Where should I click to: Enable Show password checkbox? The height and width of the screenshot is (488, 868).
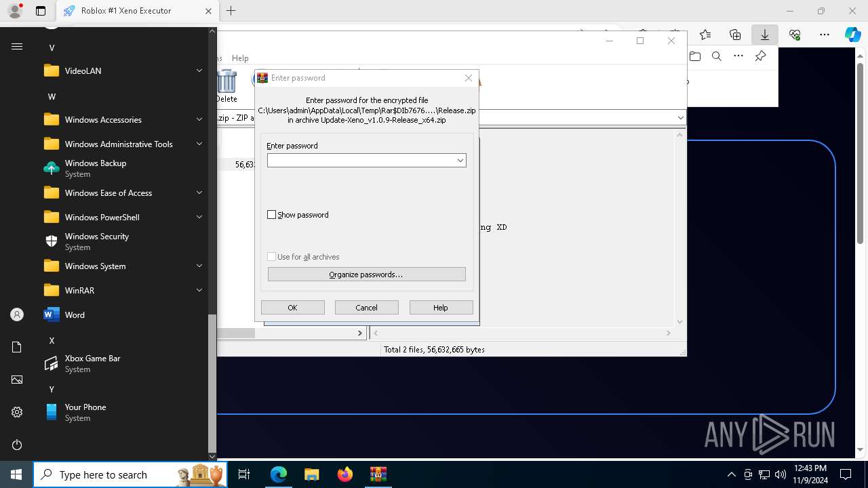[x=272, y=215]
